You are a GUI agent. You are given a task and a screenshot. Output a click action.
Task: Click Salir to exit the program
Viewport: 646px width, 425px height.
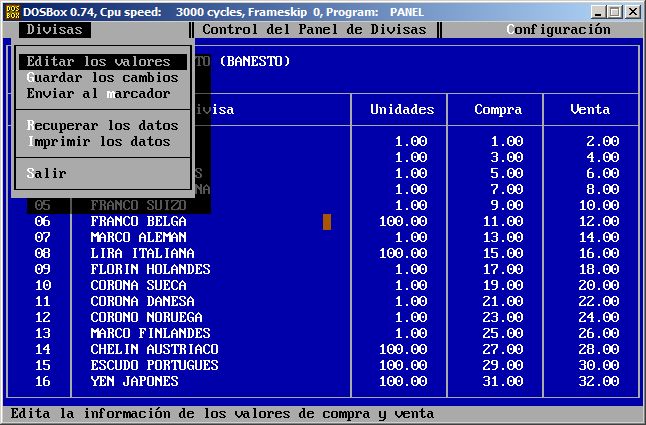click(x=46, y=174)
